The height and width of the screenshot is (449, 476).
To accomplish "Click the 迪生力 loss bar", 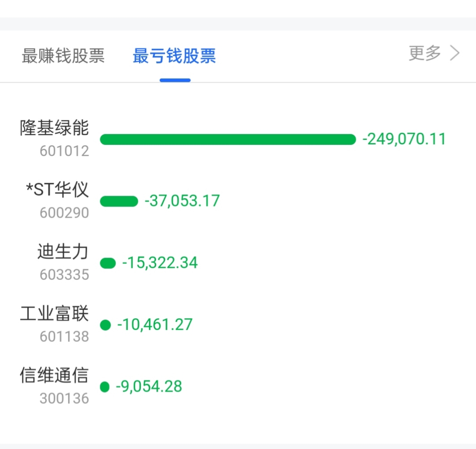I will point(108,263).
